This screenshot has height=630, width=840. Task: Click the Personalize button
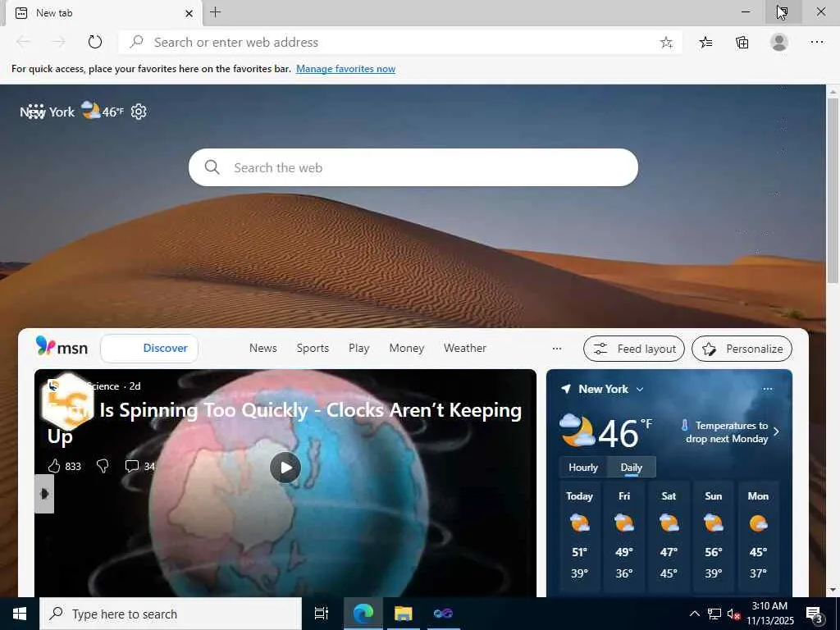click(742, 349)
